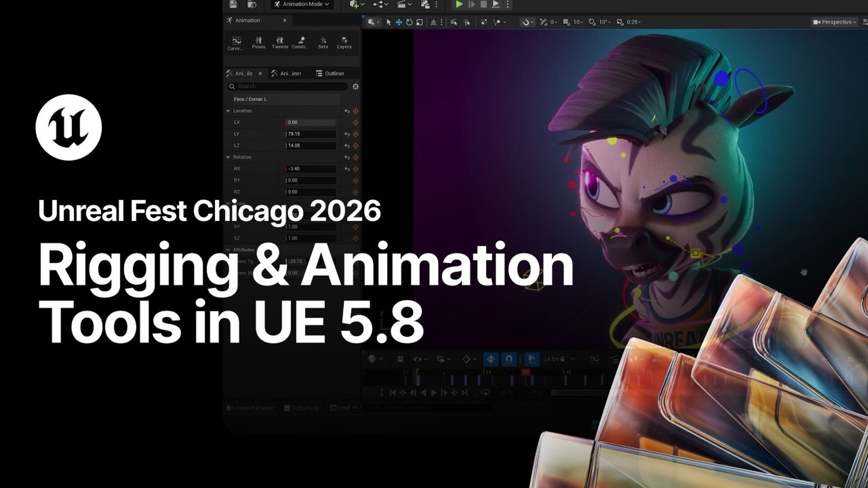Click the sequencer Play forward button
This screenshot has height=488, width=868.
[x=434, y=393]
